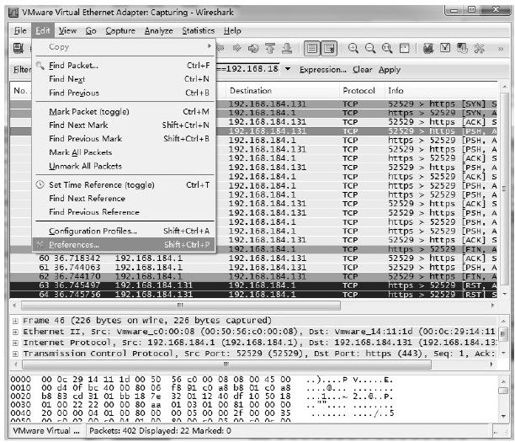
Task: Toggle auto scroll in live capture icon
Action: (329, 49)
